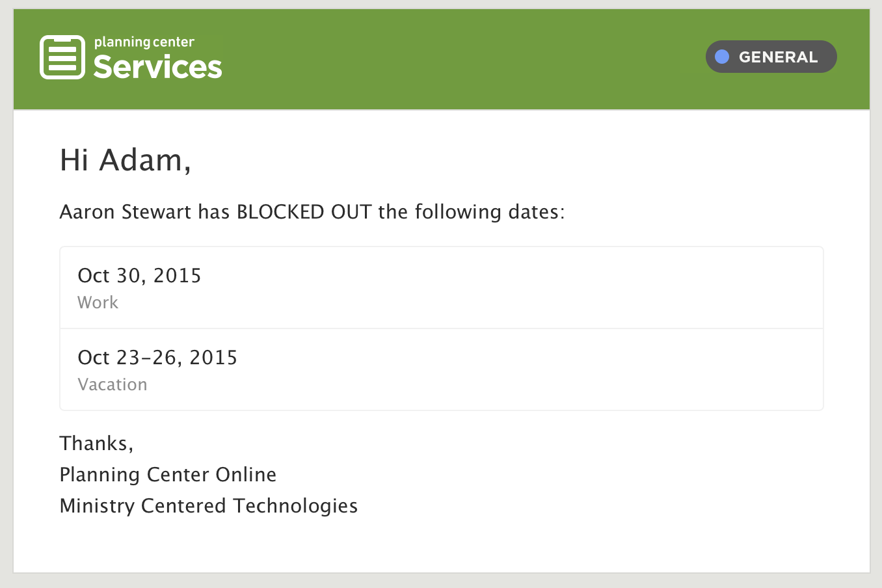Click the Vacation reason label
Image resolution: width=882 pixels, height=588 pixels.
(x=113, y=384)
